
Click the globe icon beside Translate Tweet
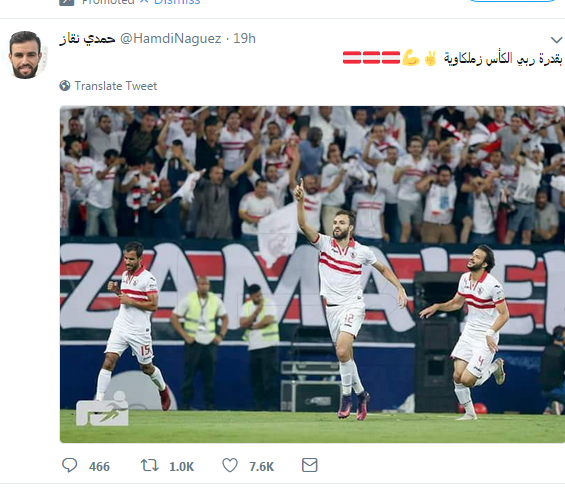coord(65,86)
